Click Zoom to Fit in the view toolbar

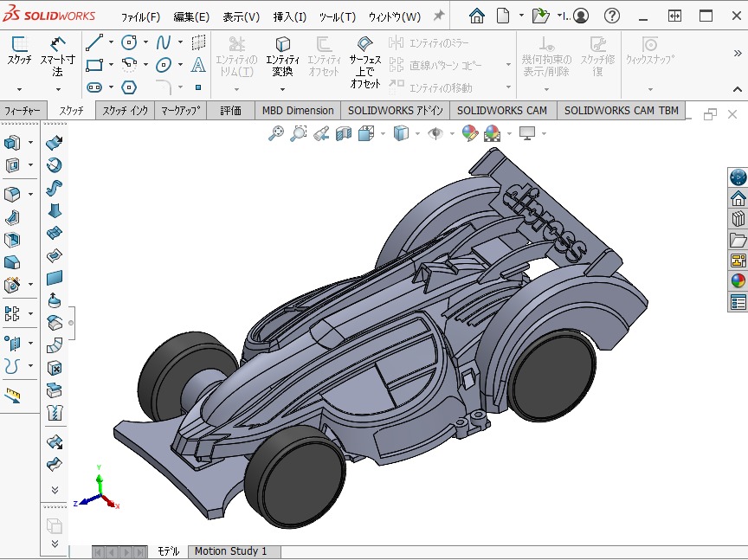(x=275, y=133)
